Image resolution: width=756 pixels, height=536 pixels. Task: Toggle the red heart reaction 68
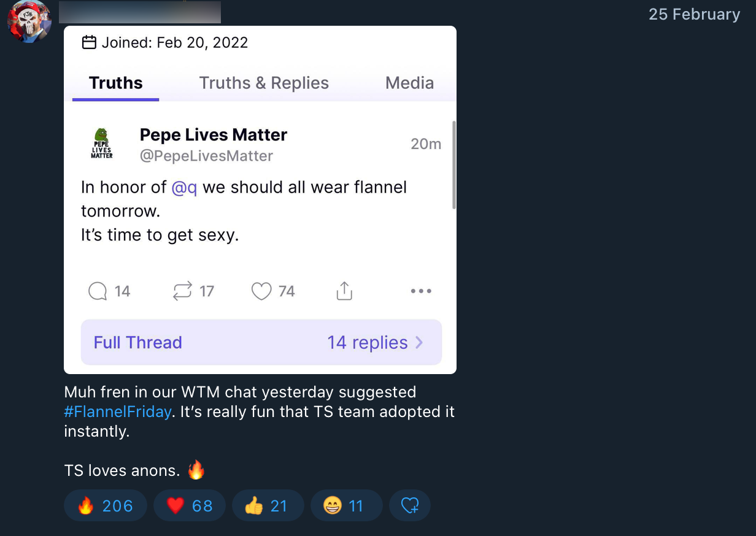click(x=189, y=506)
